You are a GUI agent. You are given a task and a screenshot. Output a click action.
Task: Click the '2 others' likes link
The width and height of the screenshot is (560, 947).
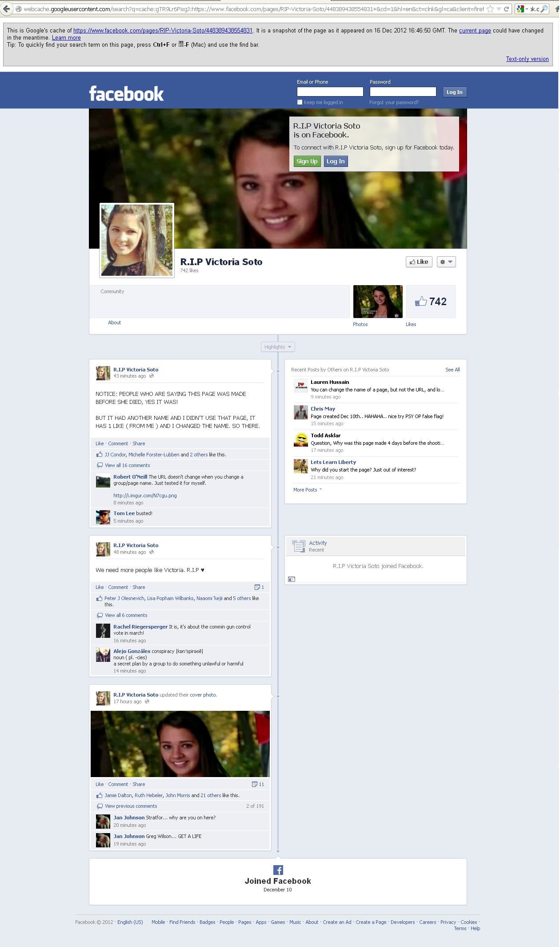pyautogui.click(x=199, y=455)
